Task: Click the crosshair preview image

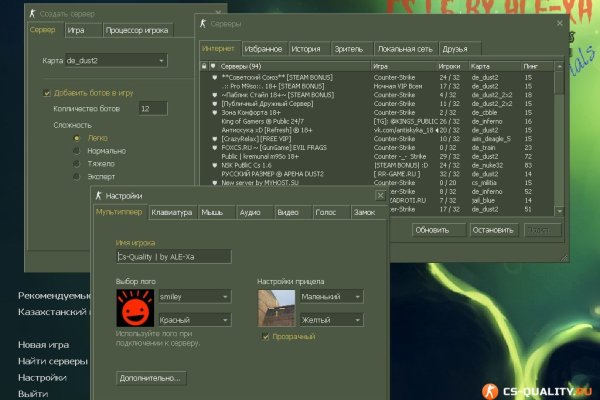Action: (276, 308)
